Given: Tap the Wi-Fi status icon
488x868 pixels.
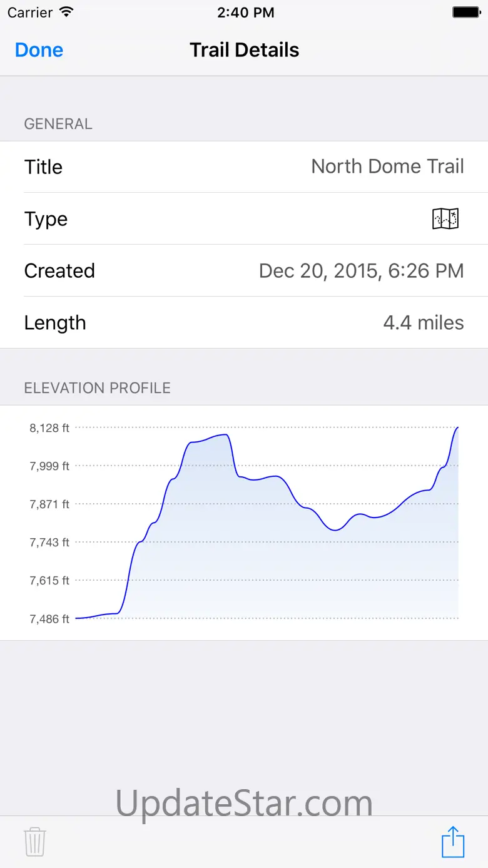Looking at the screenshot, I should click(x=66, y=13).
